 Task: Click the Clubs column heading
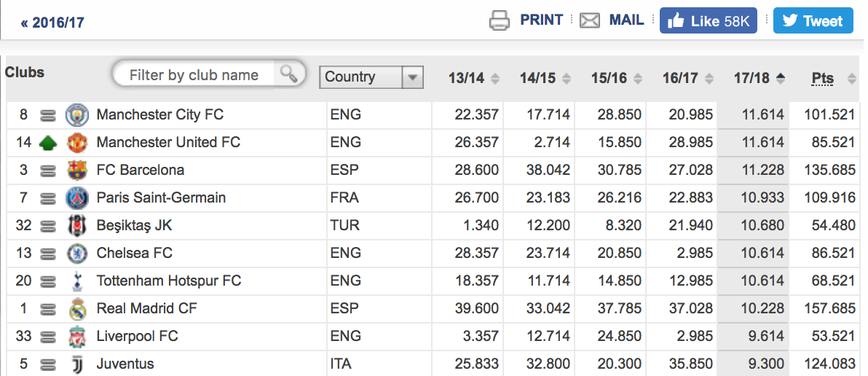click(24, 73)
